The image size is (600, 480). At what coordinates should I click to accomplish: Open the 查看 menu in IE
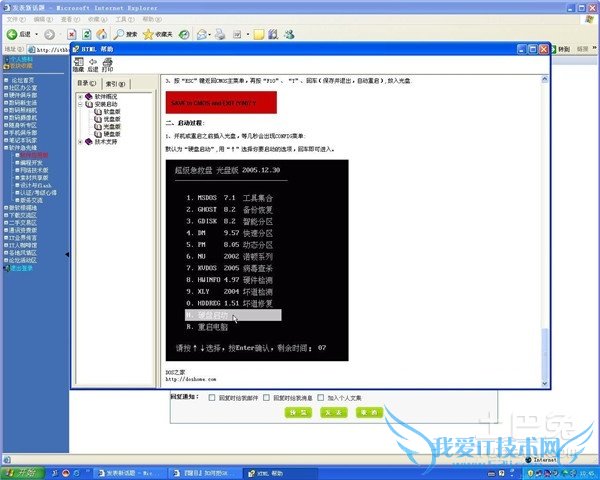[70, 19]
